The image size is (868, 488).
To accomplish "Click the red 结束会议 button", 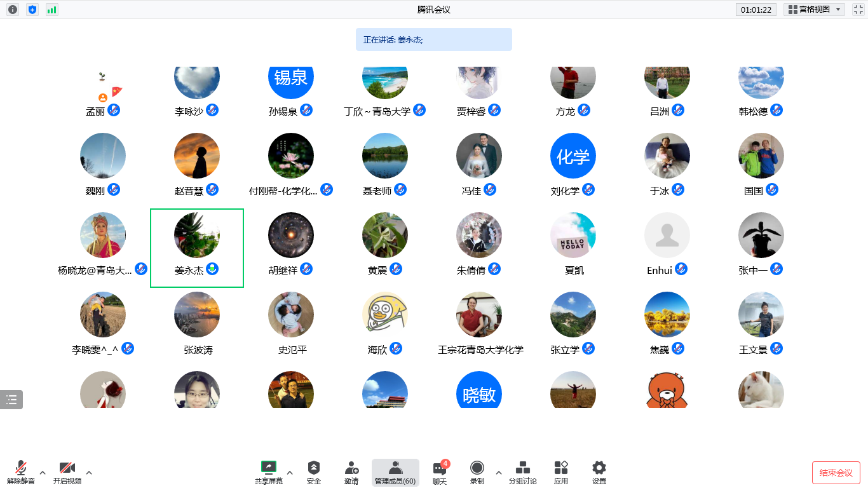I will pos(836,473).
